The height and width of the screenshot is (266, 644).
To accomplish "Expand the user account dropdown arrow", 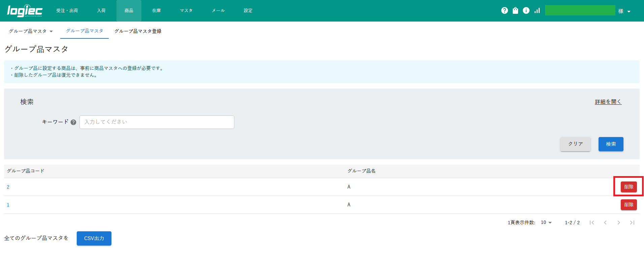I will [629, 11].
